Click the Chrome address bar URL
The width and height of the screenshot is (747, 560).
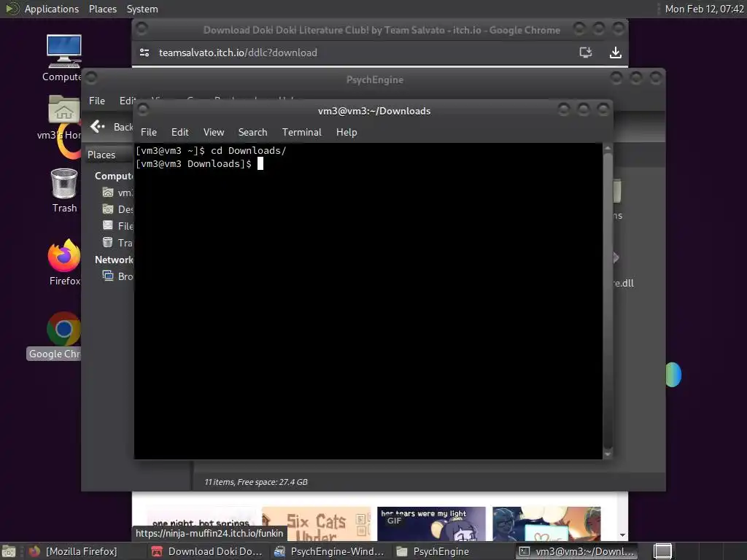coord(238,52)
